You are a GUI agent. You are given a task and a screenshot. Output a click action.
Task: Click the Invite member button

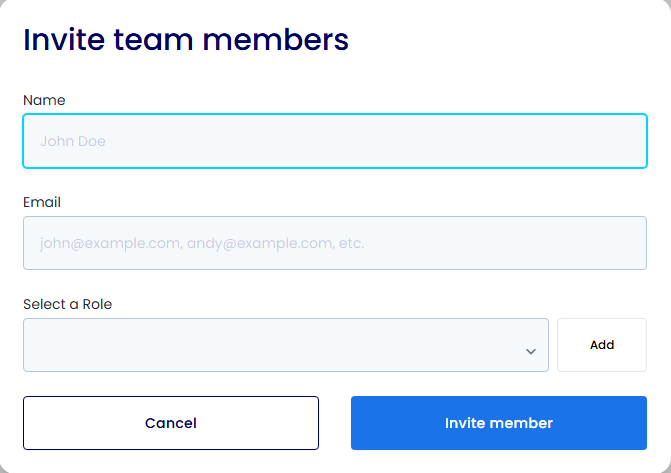[498, 423]
